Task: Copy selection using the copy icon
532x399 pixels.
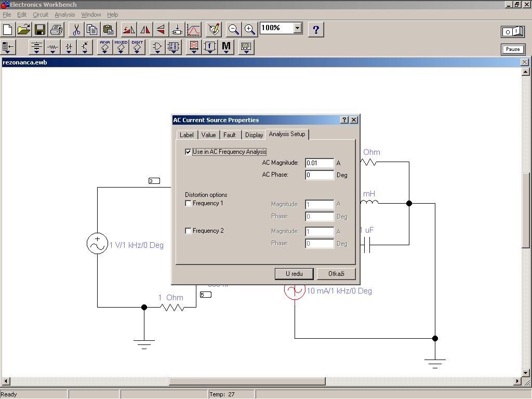Action: (92, 30)
